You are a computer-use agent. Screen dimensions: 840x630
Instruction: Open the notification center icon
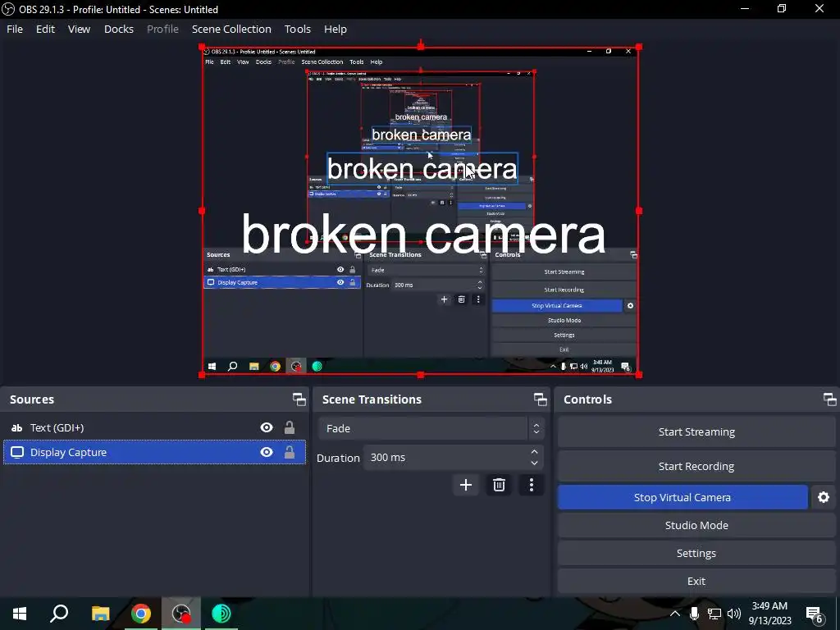coord(815,614)
